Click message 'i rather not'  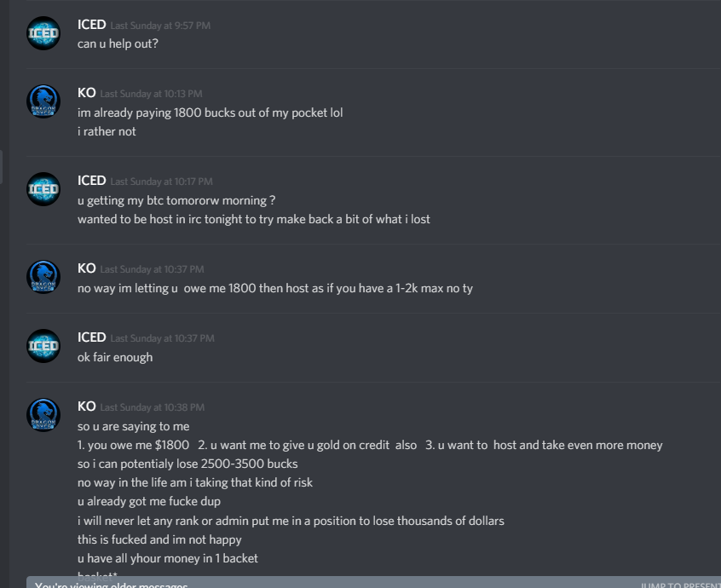[x=107, y=131]
